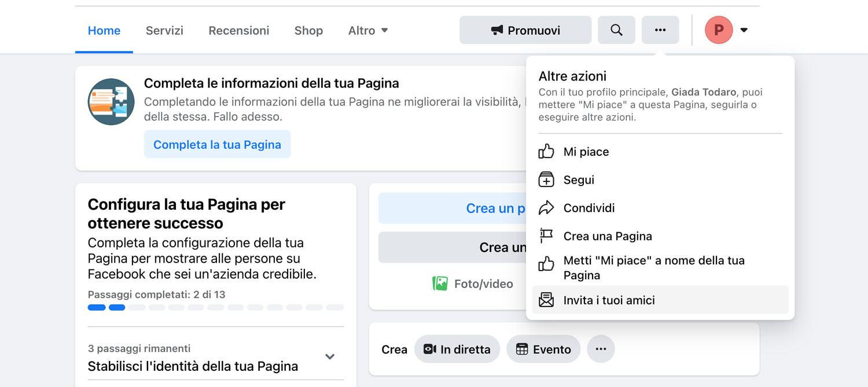
Task: Start an In diretta live video
Action: (x=457, y=349)
